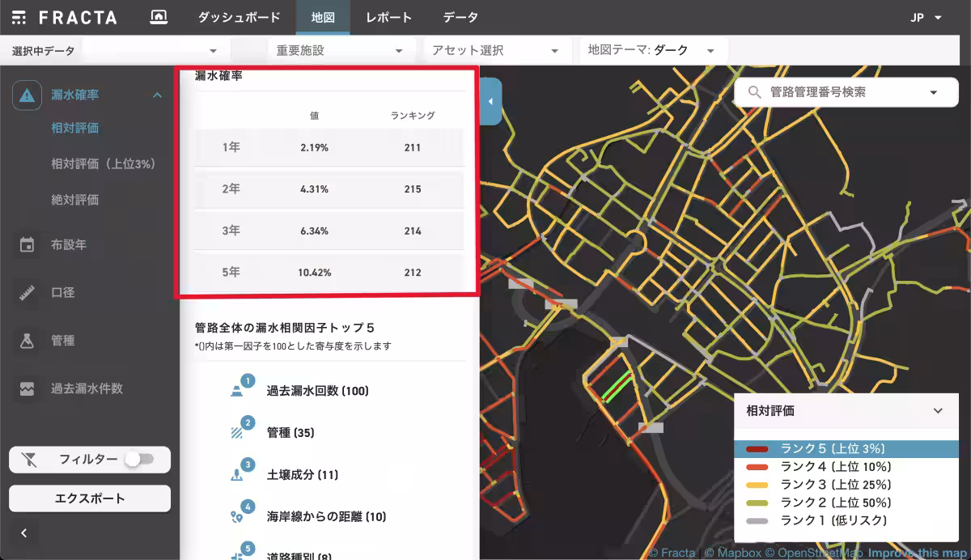Open the presentation screen icon next to logo

click(159, 17)
